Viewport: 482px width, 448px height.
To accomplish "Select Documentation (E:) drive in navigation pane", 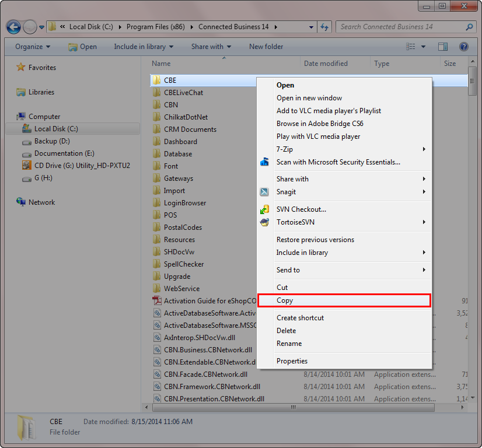I will tap(64, 153).
